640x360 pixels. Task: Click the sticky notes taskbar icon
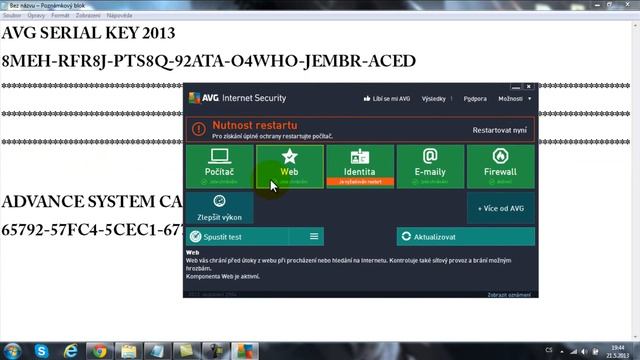coord(186,351)
